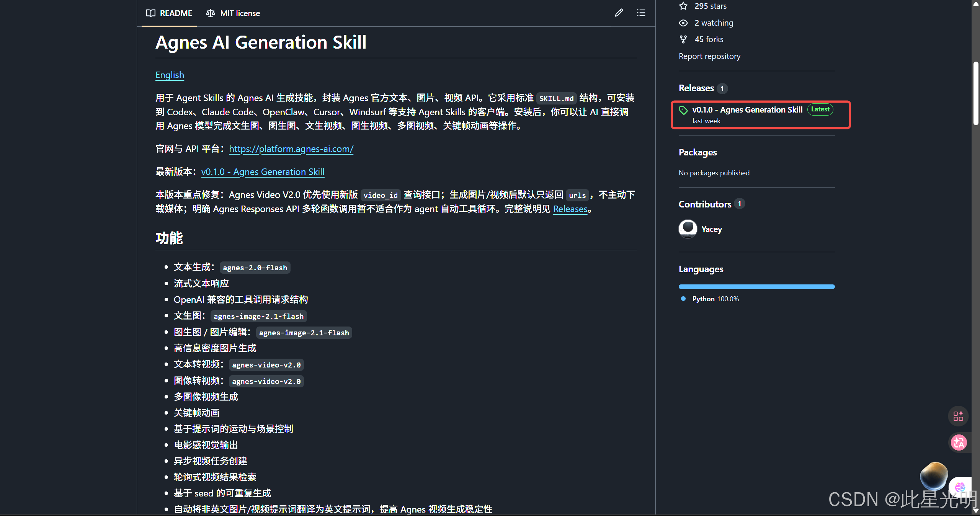Switch to the README tab
Image resolution: width=980 pixels, height=516 pixels.
point(169,13)
